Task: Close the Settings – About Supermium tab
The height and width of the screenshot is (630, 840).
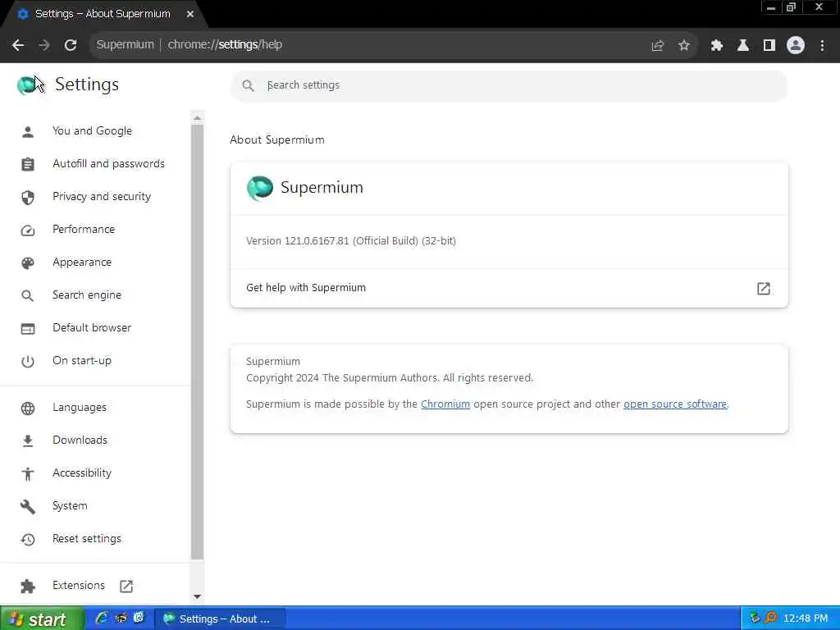Action: [x=190, y=14]
